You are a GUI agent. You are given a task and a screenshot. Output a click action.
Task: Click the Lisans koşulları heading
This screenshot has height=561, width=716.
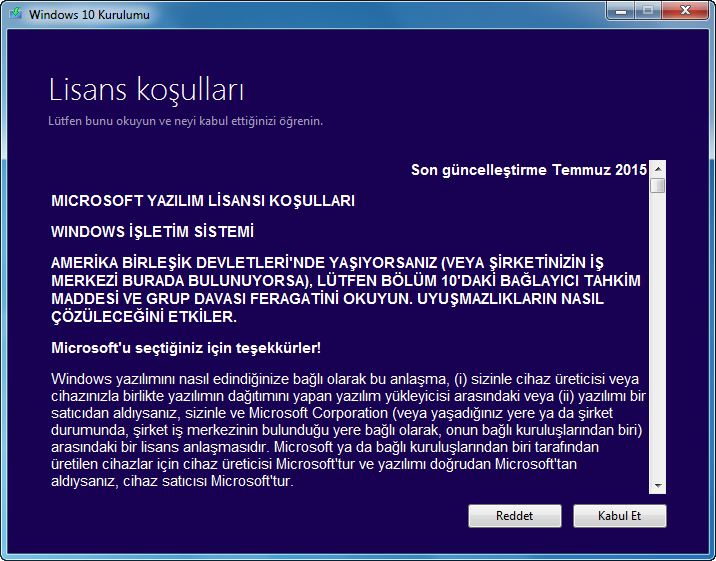(146, 89)
